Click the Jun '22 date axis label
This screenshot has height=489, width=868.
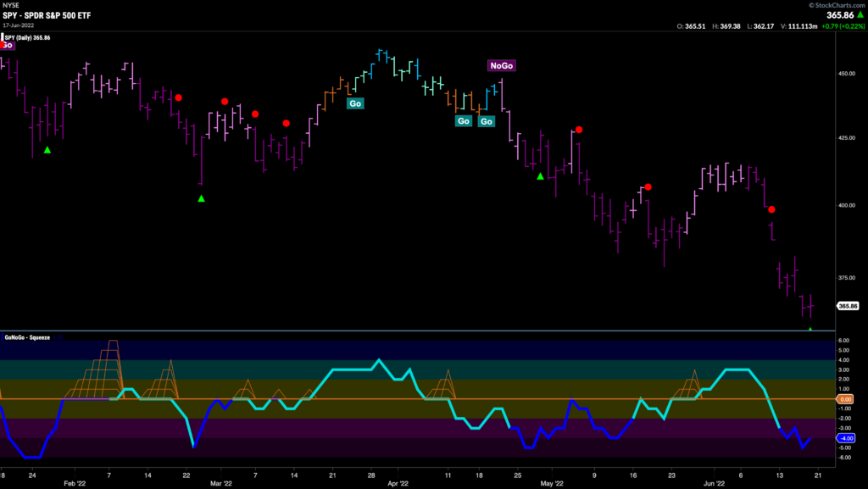point(714,483)
